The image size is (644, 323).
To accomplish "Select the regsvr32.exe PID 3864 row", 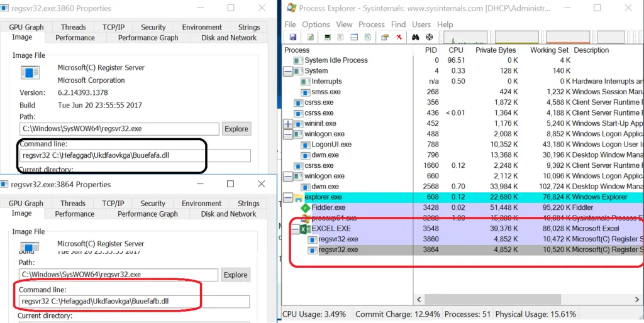I will (x=464, y=249).
